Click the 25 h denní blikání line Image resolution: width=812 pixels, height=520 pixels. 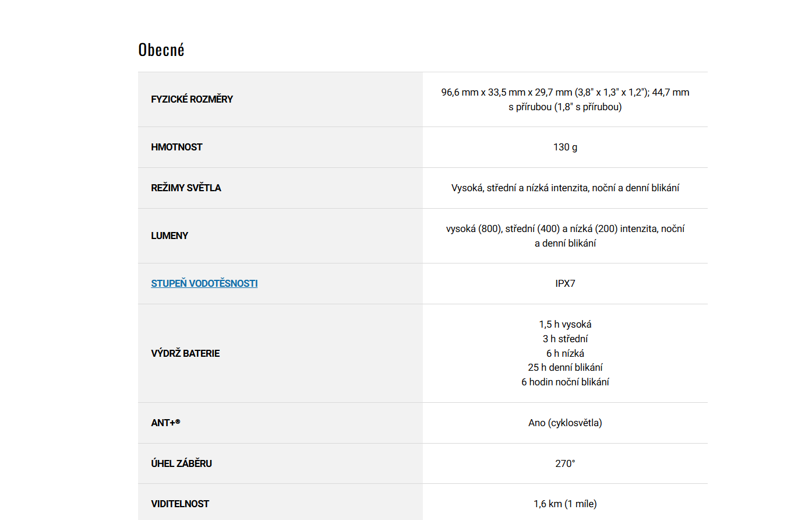[x=565, y=367]
